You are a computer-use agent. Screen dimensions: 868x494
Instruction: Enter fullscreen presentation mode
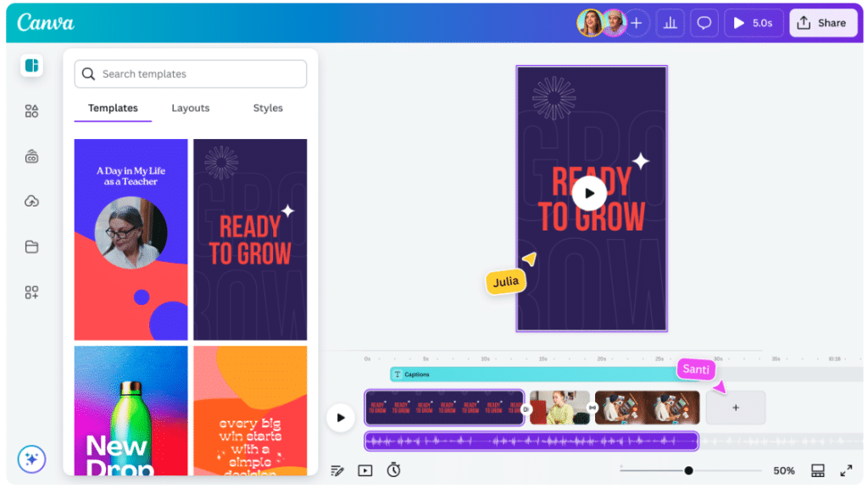click(x=846, y=470)
